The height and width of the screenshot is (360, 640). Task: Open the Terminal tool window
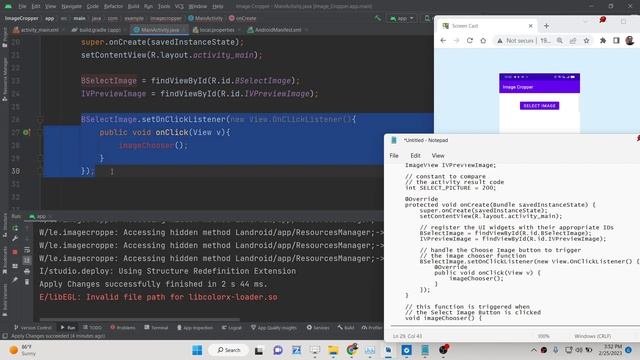pos(156,328)
